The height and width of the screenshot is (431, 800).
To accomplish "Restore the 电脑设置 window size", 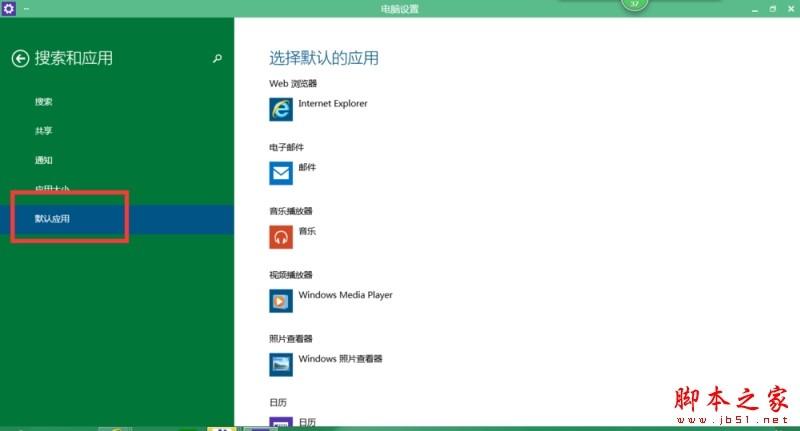I will [x=772, y=9].
